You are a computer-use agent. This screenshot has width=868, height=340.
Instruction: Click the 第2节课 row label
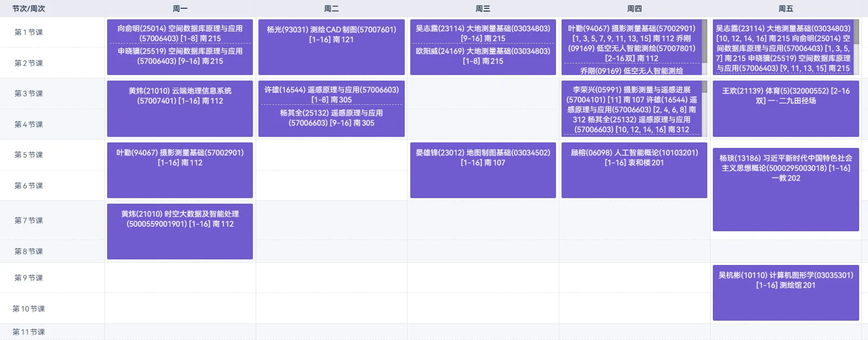pyautogui.click(x=29, y=63)
